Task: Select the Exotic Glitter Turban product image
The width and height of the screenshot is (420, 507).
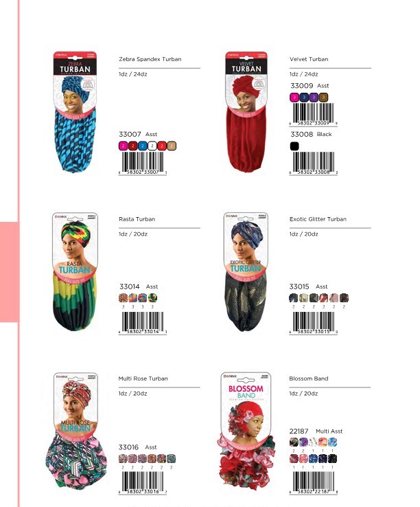Action: click(x=246, y=271)
